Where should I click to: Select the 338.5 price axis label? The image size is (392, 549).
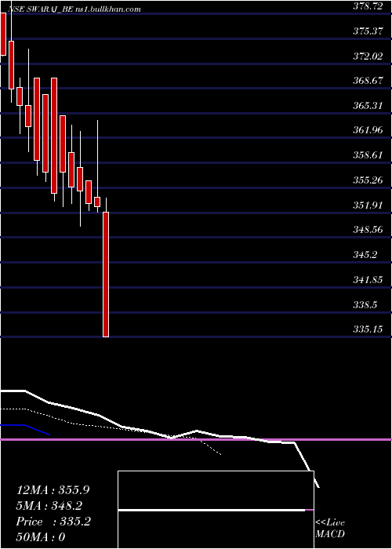[365, 304]
